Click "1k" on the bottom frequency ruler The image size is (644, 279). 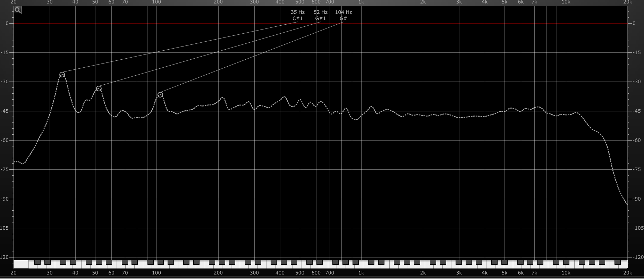(x=361, y=273)
